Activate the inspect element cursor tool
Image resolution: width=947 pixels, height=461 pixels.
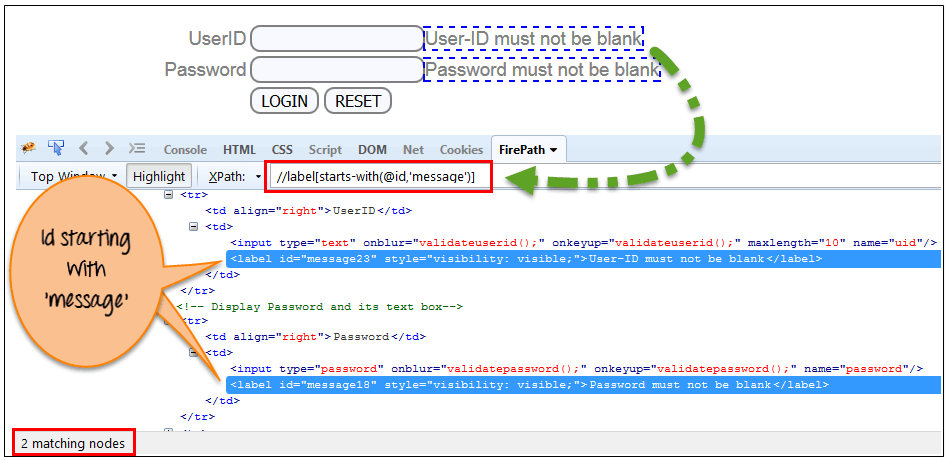click(56, 148)
